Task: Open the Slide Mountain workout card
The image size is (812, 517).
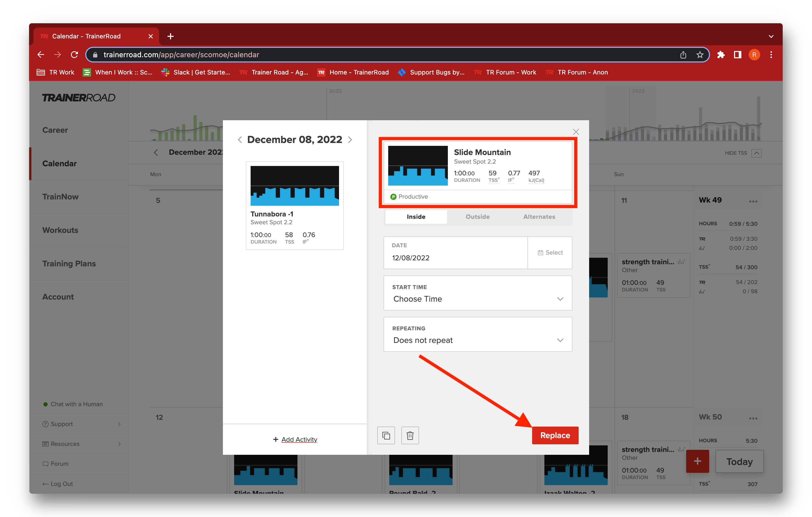Action: click(478, 172)
